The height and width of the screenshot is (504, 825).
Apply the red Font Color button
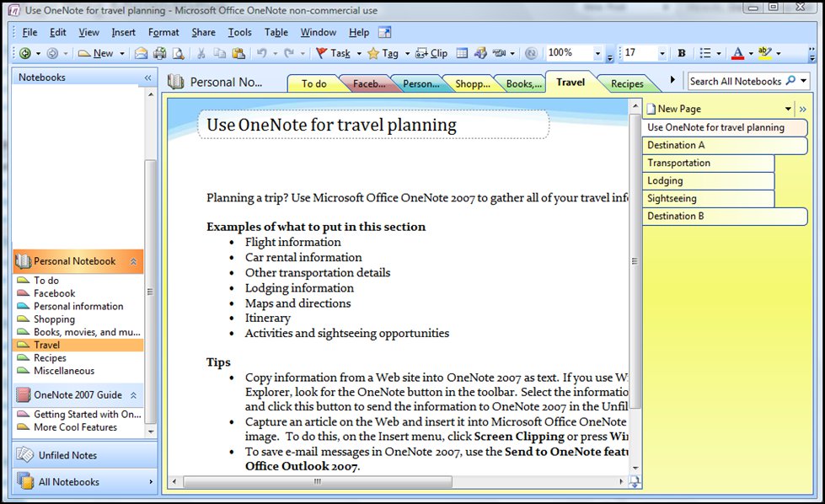737,53
